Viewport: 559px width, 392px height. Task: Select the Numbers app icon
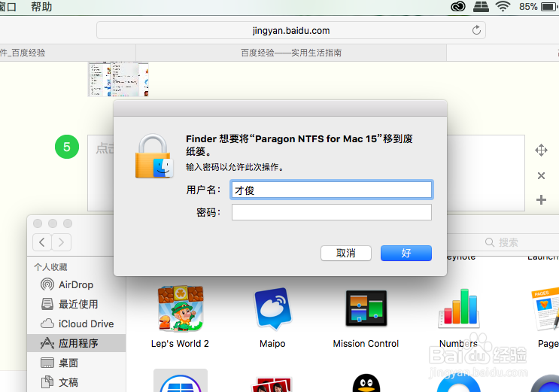coord(458,308)
